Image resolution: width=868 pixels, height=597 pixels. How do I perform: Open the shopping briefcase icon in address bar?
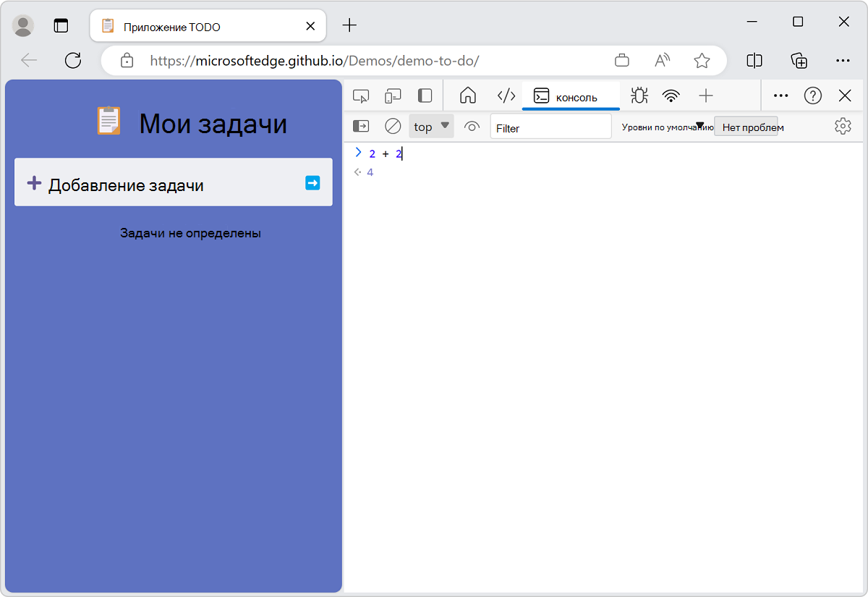click(621, 61)
